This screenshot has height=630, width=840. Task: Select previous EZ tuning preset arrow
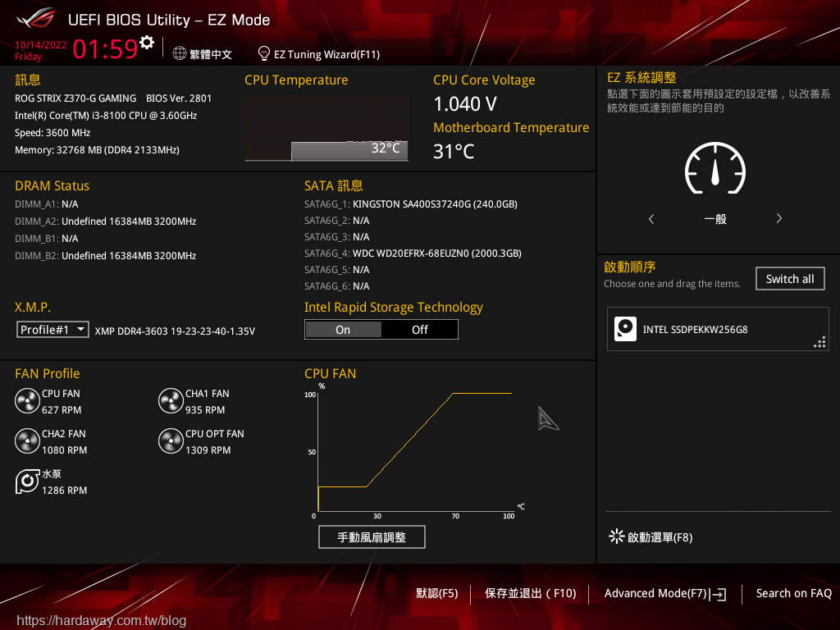[x=651, y=218]
